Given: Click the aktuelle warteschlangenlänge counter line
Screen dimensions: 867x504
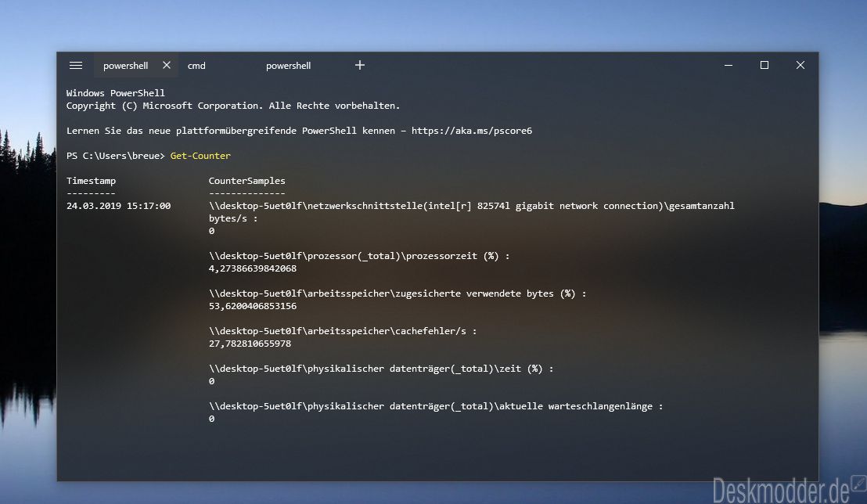Looking at the screenshot, I should point(436,406).
